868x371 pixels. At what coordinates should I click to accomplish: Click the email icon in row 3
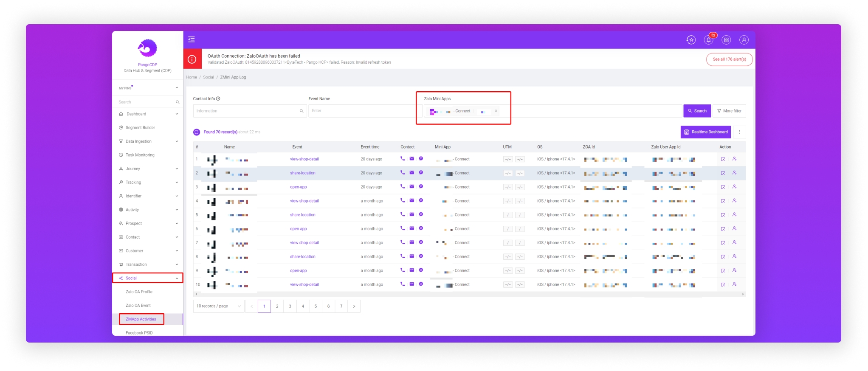[411, 187]
